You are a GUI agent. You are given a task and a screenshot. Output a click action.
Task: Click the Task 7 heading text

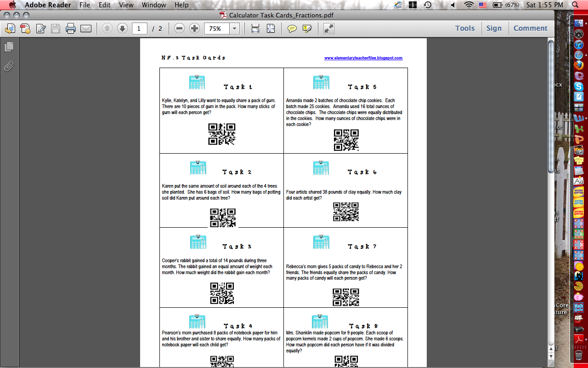[362, 247]
